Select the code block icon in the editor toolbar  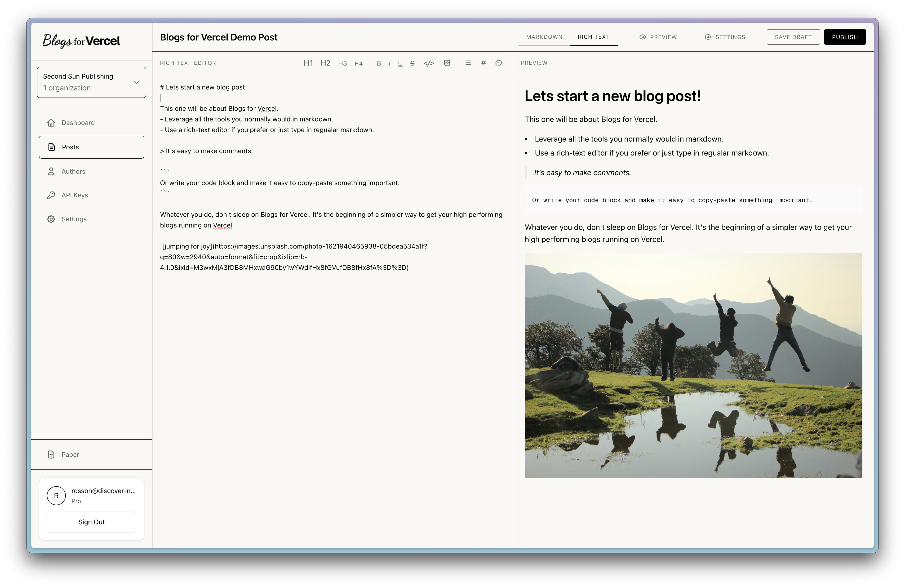pyautogui.click(x=429, y=63)
